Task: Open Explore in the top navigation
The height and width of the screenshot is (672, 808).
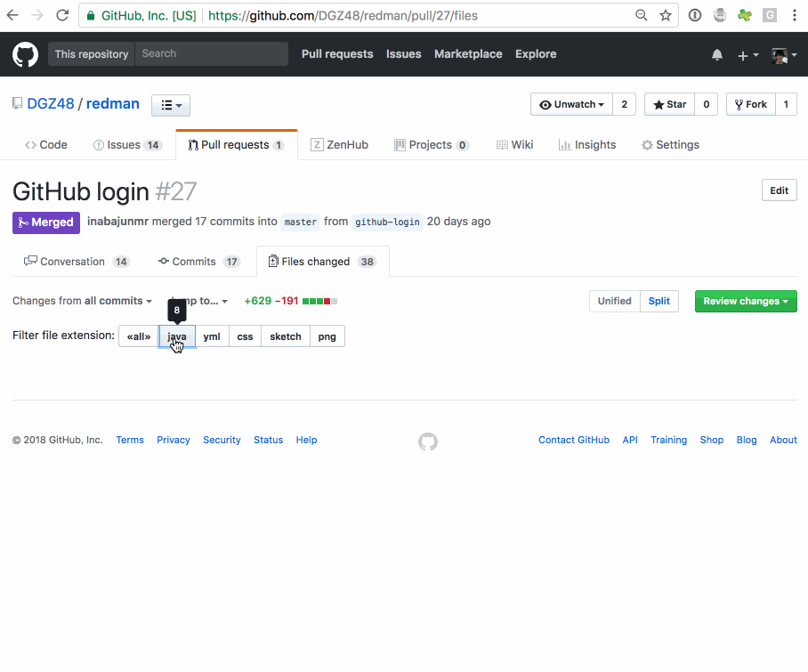Action: (536, 54)
